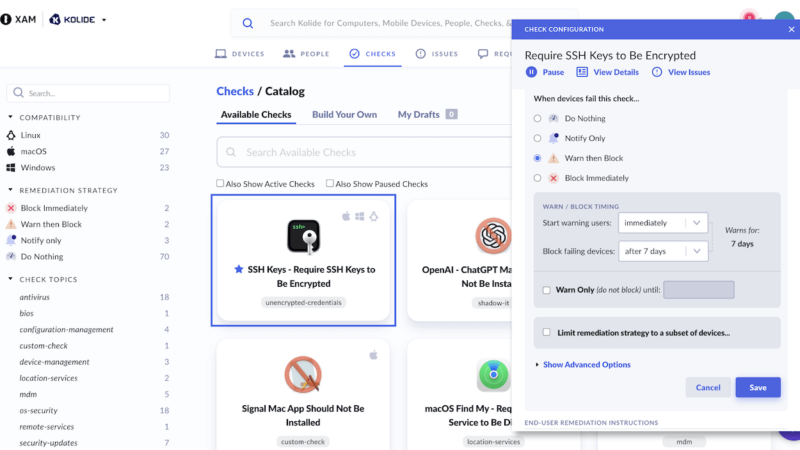800x450 pixels.
Task: Click the Notify only sidebar bell icon
Action: click(x=11, y=240)
